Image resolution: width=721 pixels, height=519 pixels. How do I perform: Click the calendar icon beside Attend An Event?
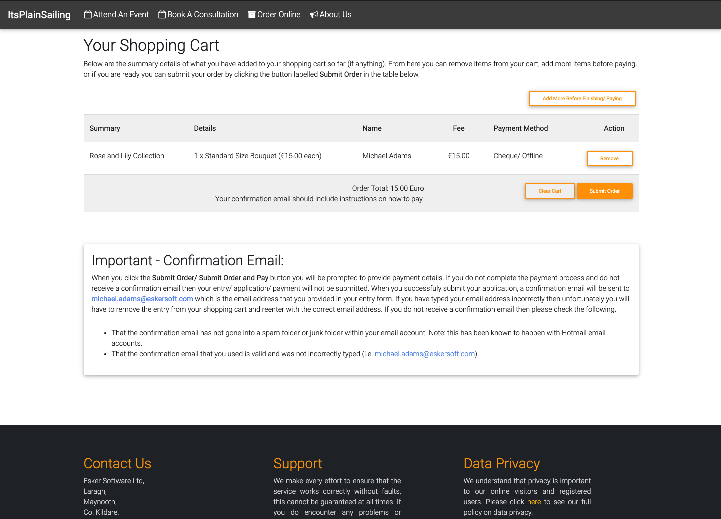86,15
